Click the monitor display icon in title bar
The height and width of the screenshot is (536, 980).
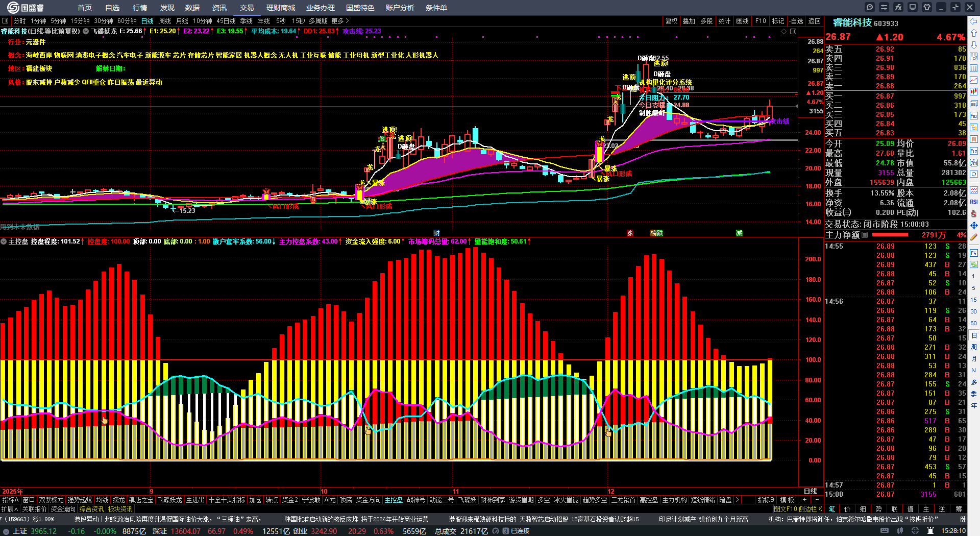click(913, 7)
